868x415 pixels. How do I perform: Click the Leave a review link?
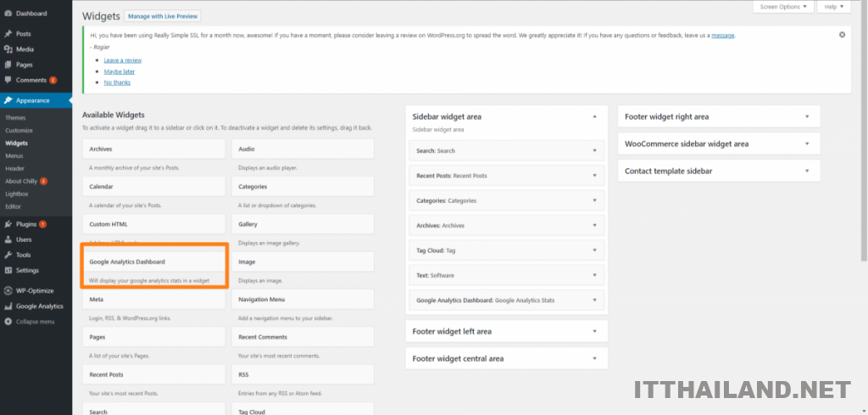[123, 60]
